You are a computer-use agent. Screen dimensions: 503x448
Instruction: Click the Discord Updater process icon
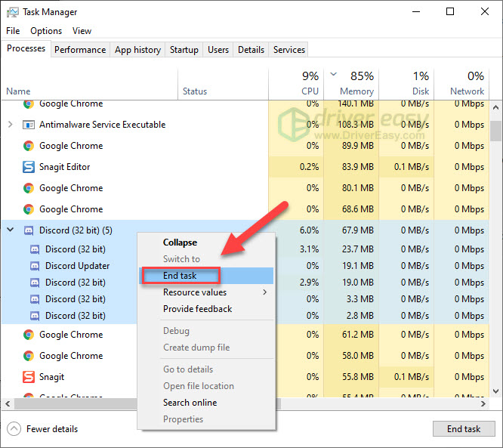(35, 266)
